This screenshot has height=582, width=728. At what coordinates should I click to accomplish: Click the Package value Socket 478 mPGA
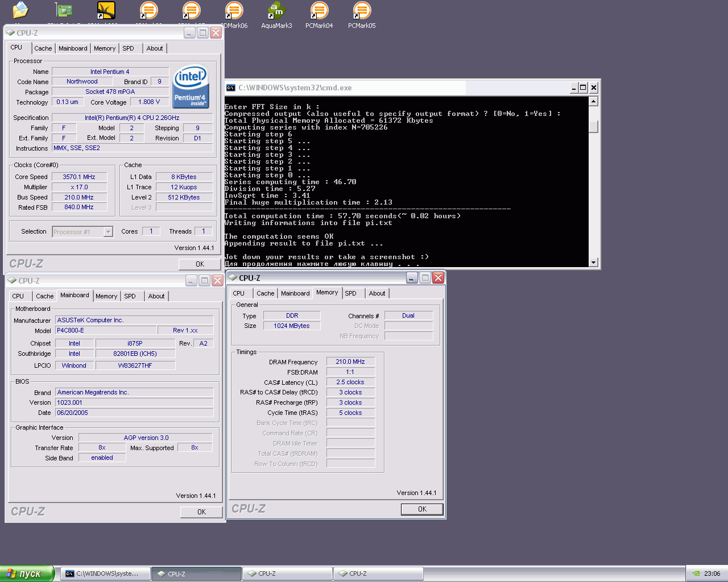[x=110, y=92]
